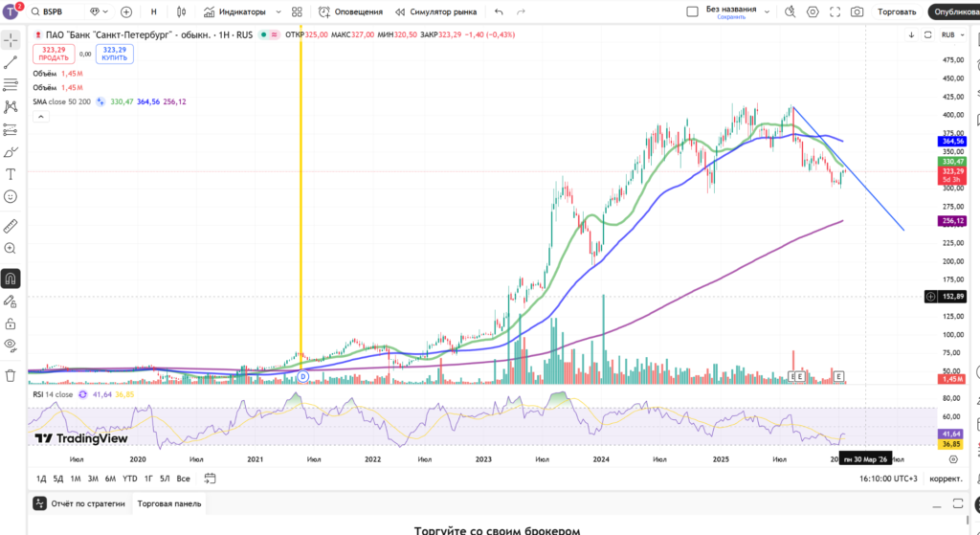Click the SMA close 50 200 legend

coord(62,101)
